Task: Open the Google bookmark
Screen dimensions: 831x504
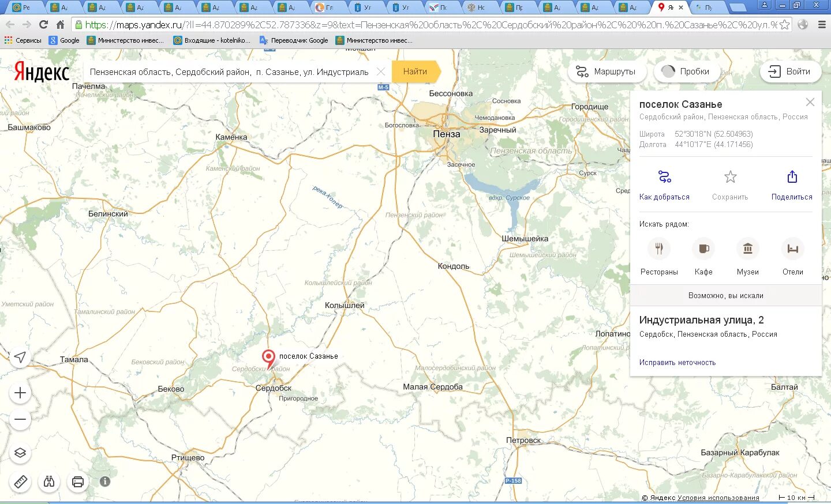Action: pos(65,40)
